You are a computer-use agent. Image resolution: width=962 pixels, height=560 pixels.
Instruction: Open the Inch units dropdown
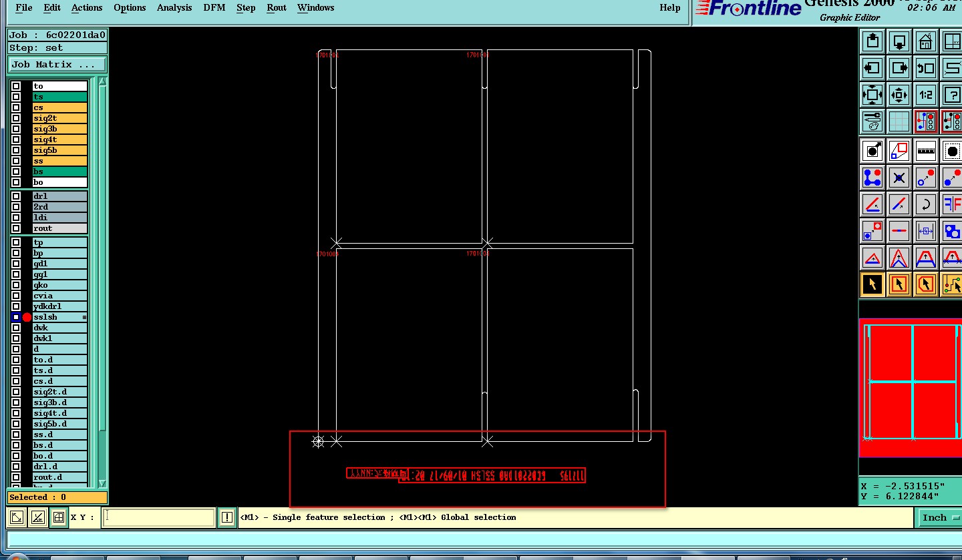pos(941,517)
